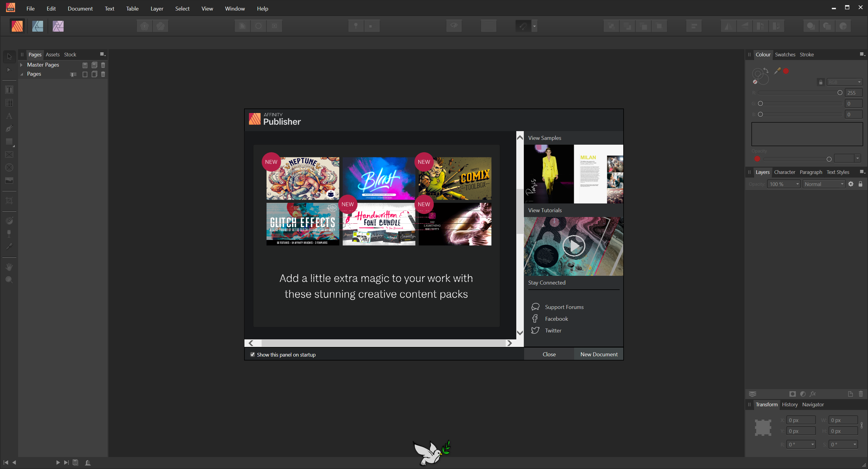Open the File menu
This screenshot has width=868, height=469.
(31, 8)
